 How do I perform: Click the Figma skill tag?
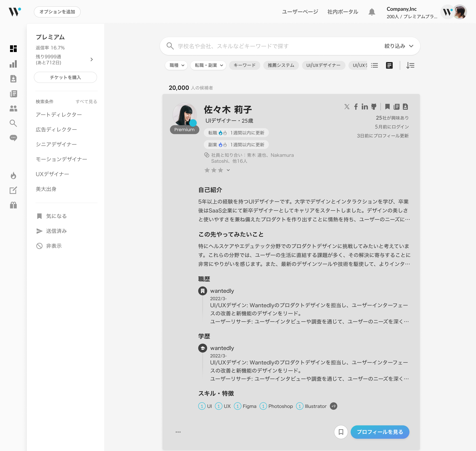(245, 406)
